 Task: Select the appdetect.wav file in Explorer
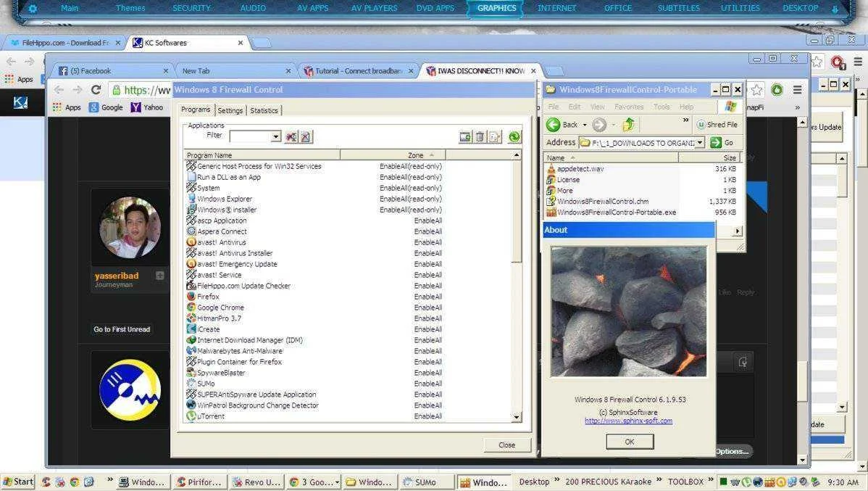point(580,169)
